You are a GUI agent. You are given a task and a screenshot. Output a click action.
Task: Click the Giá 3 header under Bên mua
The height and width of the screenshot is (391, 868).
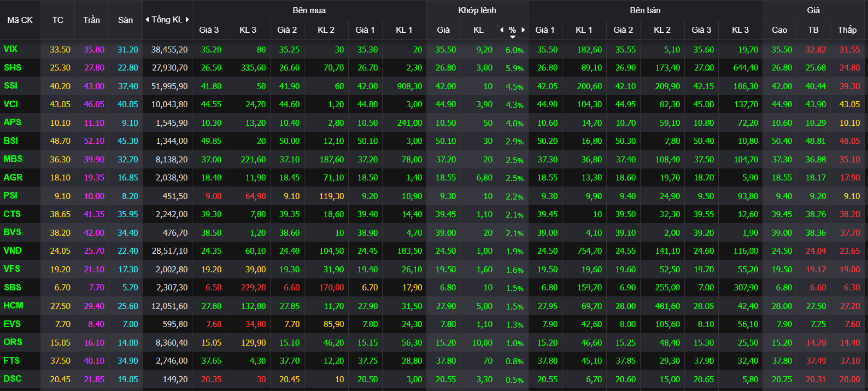coord(209,30)
